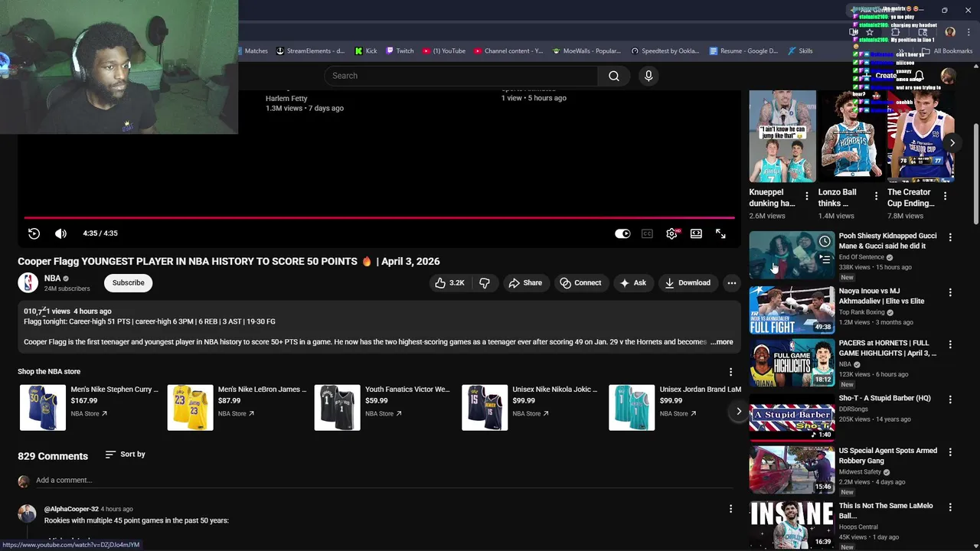This screenshot has width=980, height=551.
Task: Open the NBA channel avatar
Action: coord(28,283)
